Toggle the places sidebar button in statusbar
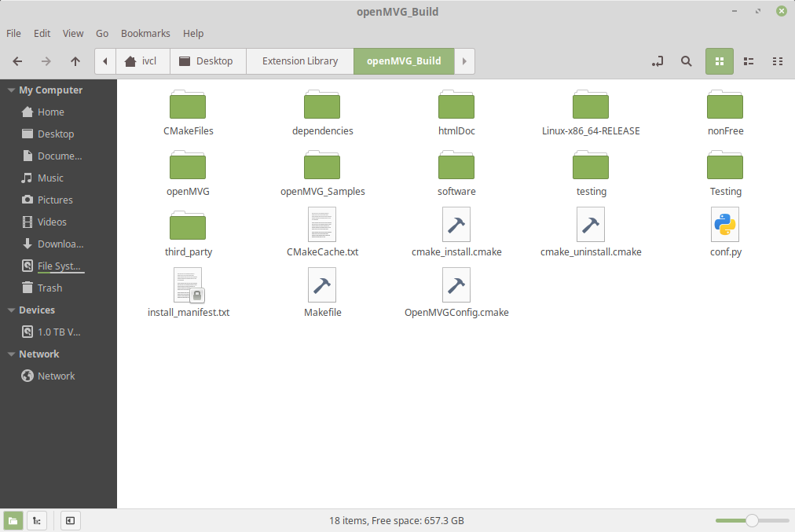This screenshot has width=795, height=532. coord(13,520)
